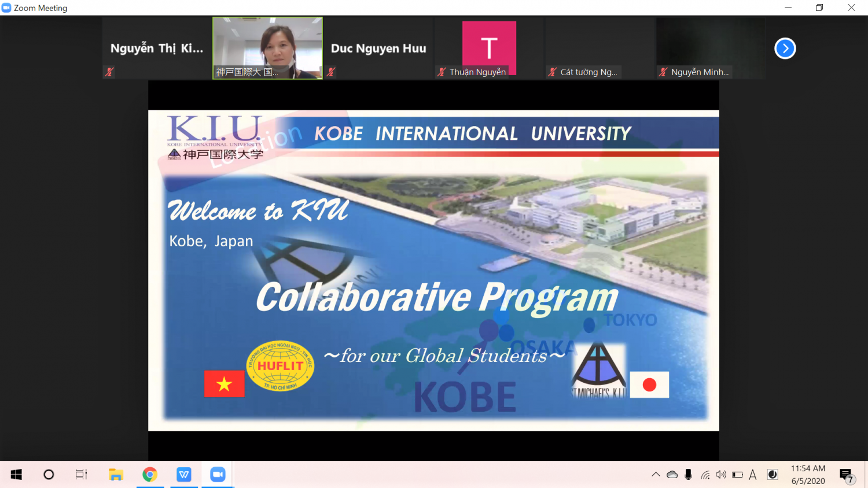Click the Cát tường Ng... name label
This screenshot has width=868, height=488.
[x=589, y=72]
